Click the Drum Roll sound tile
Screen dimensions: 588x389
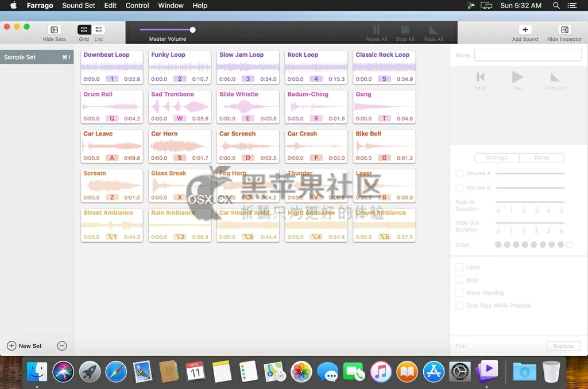tap(112, 107)
